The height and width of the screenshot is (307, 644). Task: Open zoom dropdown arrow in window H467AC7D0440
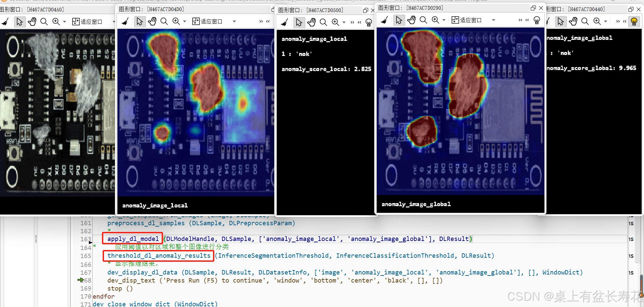point(605,21)
